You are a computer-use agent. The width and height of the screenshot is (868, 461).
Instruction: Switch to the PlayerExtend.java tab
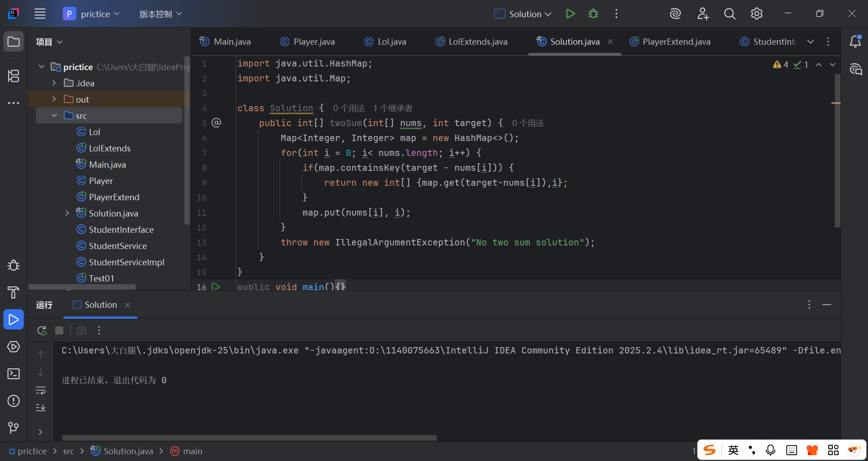670,42
